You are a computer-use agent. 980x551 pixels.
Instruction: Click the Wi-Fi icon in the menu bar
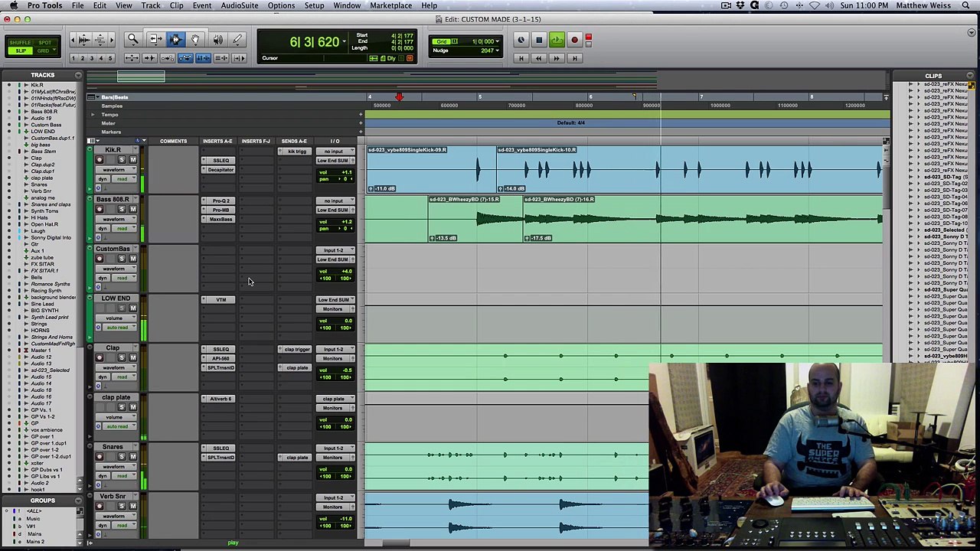pyautogui.click(x=815, y=5)
